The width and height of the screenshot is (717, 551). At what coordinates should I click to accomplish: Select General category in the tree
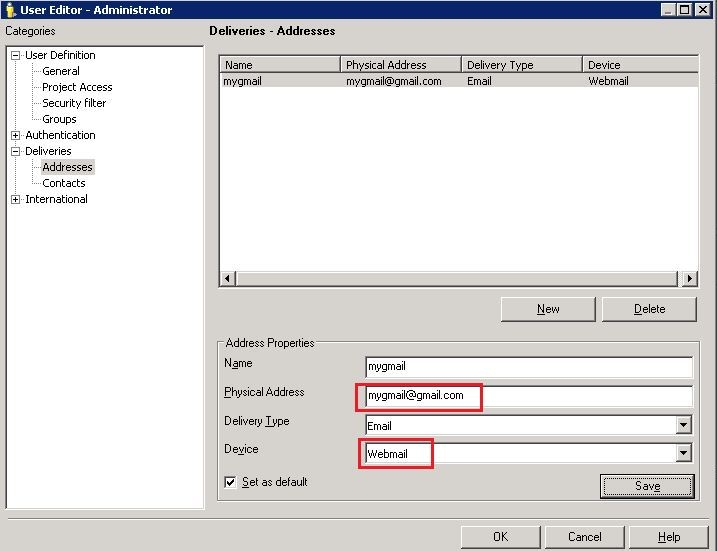point(61,71)
